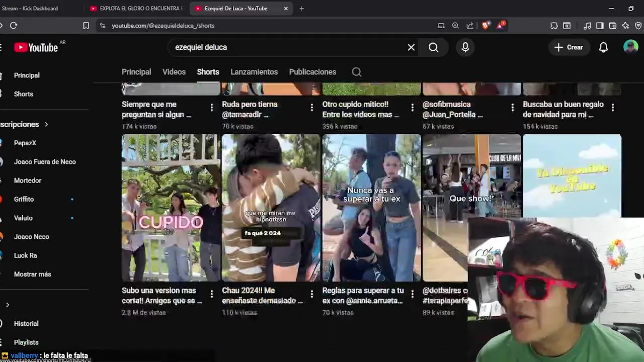Open options for '@sofibmusica' short

point(513,107)
